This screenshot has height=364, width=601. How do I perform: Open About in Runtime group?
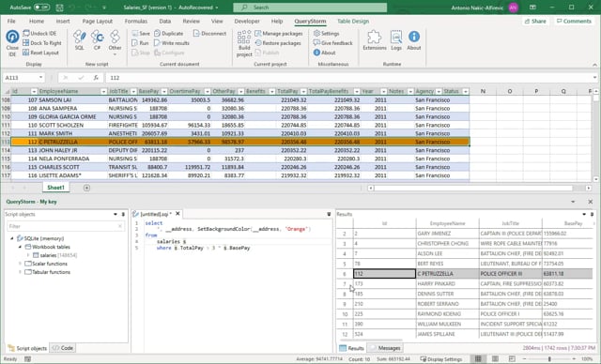(x=414, y=40)
